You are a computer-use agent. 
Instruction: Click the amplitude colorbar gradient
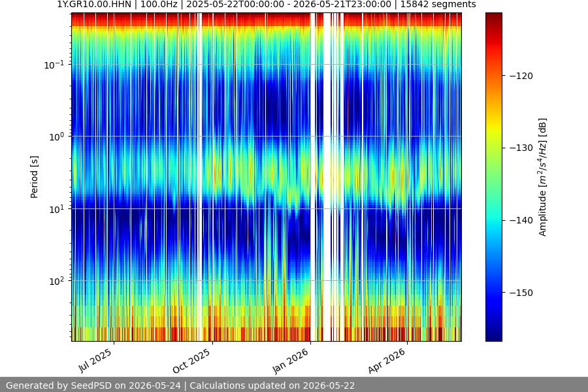point(493,177)
